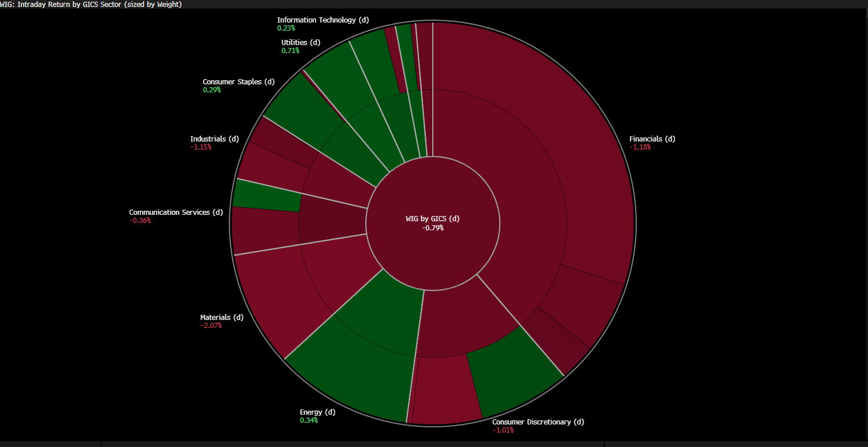868x447 pixels.
Task: Click the Information Technology (d) label
Action: (322, 20)
